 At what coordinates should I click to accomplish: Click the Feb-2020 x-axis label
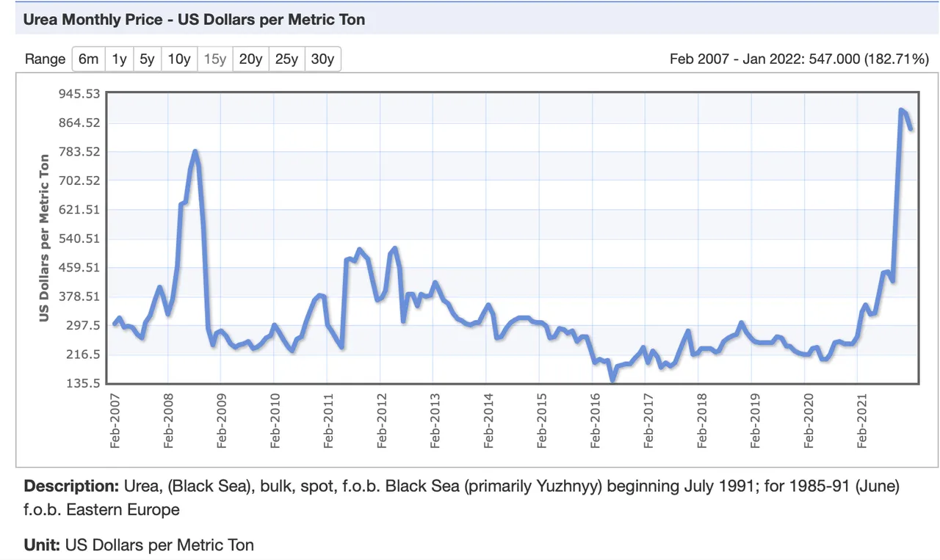click(809, 420)
